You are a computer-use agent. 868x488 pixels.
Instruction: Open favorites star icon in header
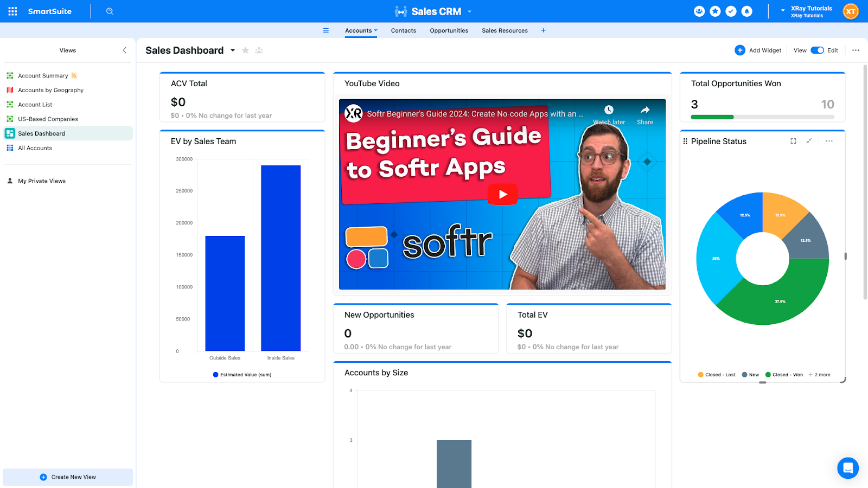point(715,11)
